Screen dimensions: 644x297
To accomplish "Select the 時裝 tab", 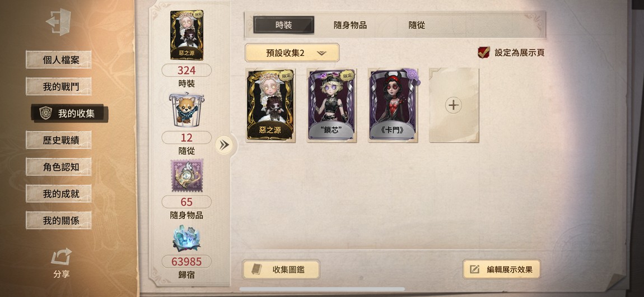I will [283, 25].
